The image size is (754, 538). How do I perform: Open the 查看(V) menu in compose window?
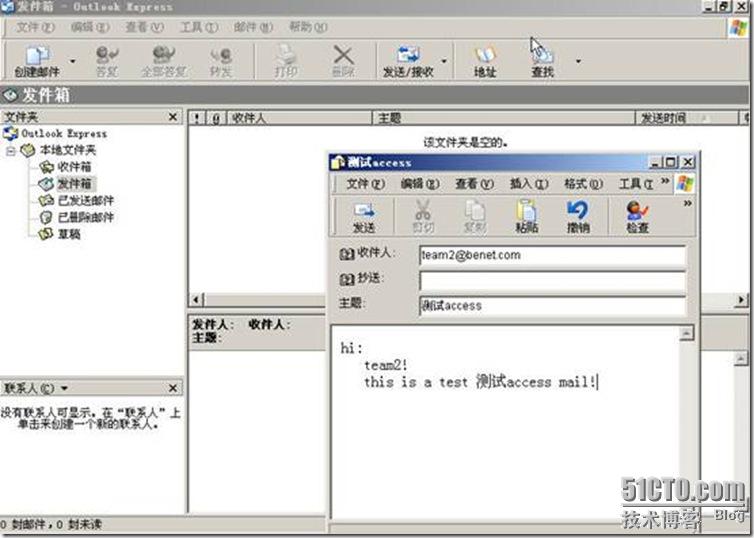(475, 184)
